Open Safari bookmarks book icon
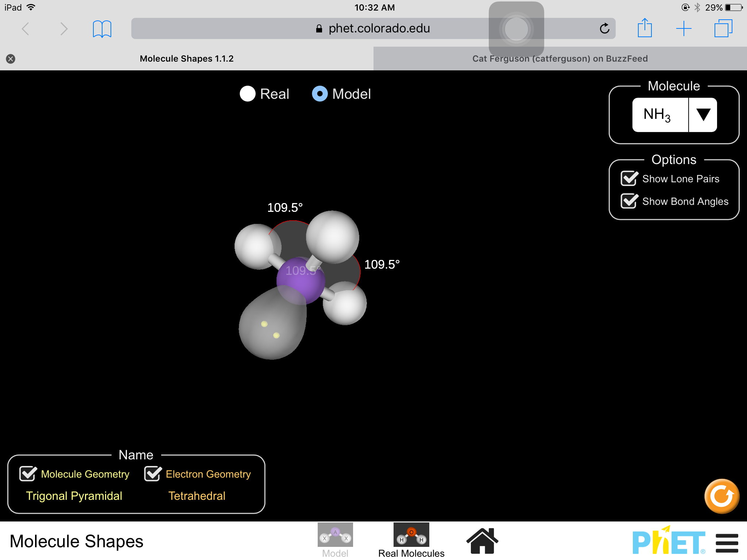 point(102,29)
